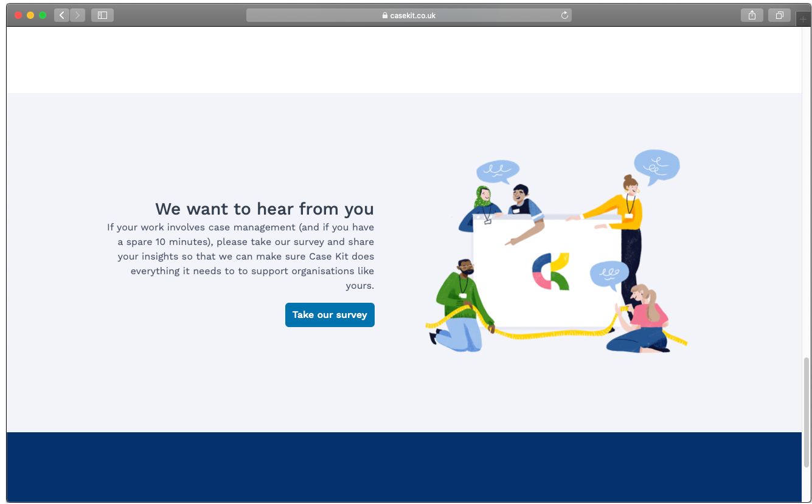Click the green full-screen window button
The image size is (812, 504).
point(43,15)
